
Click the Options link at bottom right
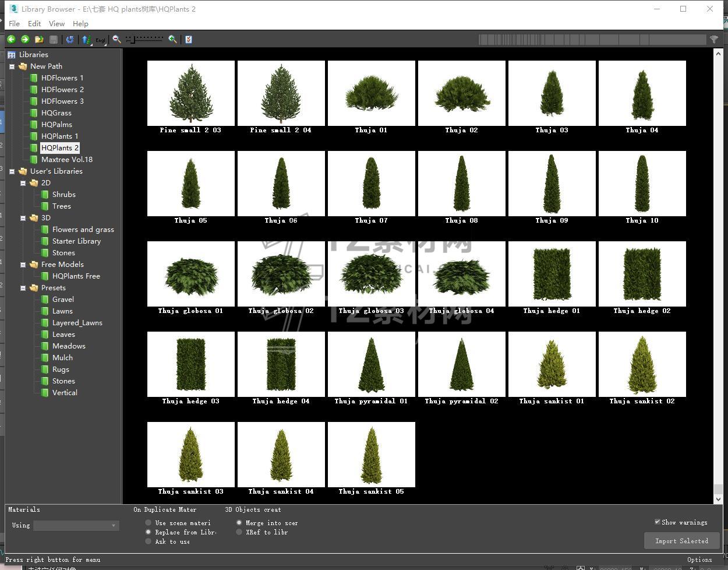[x=699, y=560]
